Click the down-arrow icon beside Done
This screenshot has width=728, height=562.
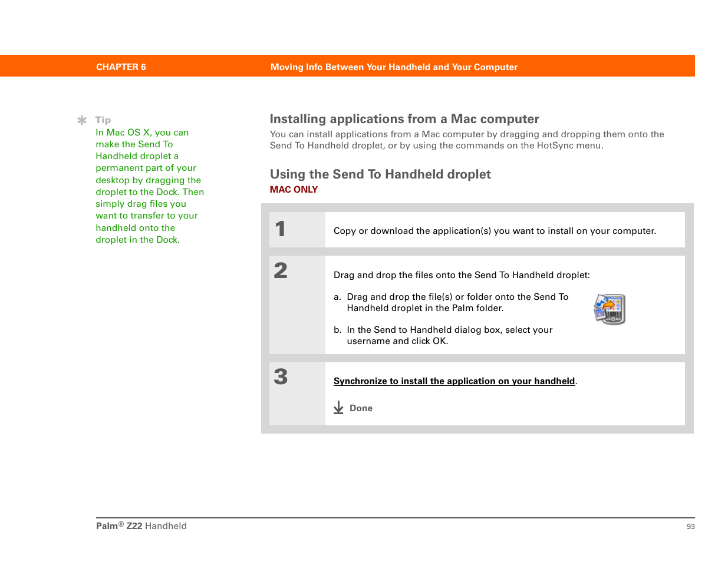coord(338,408)
